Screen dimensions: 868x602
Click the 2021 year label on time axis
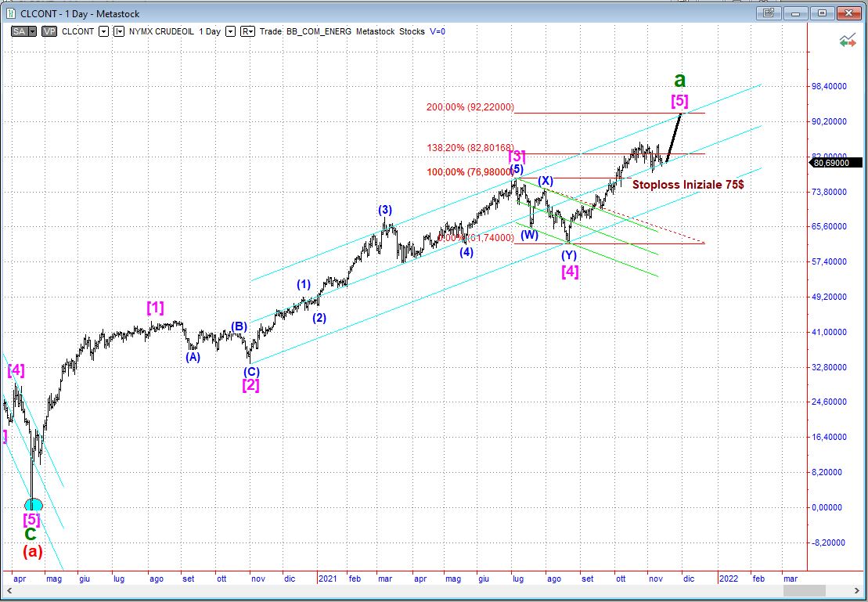click(327, 579)
